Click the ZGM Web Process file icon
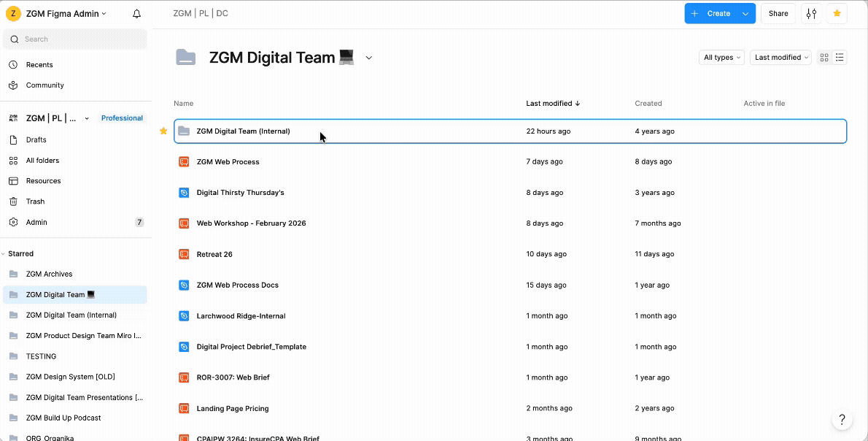Viewport: 868px width, 441px height. 185,162
